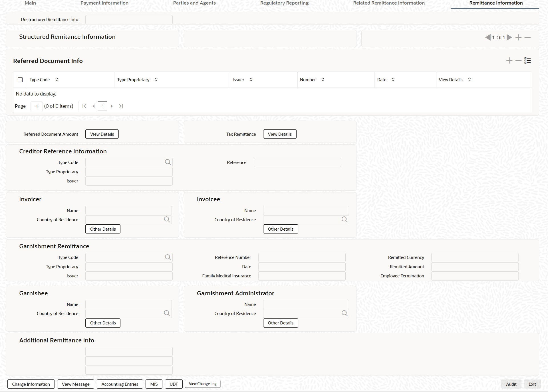Search Creditor Reference Type Code lookup
548x392 pixels.
(168, 162)
